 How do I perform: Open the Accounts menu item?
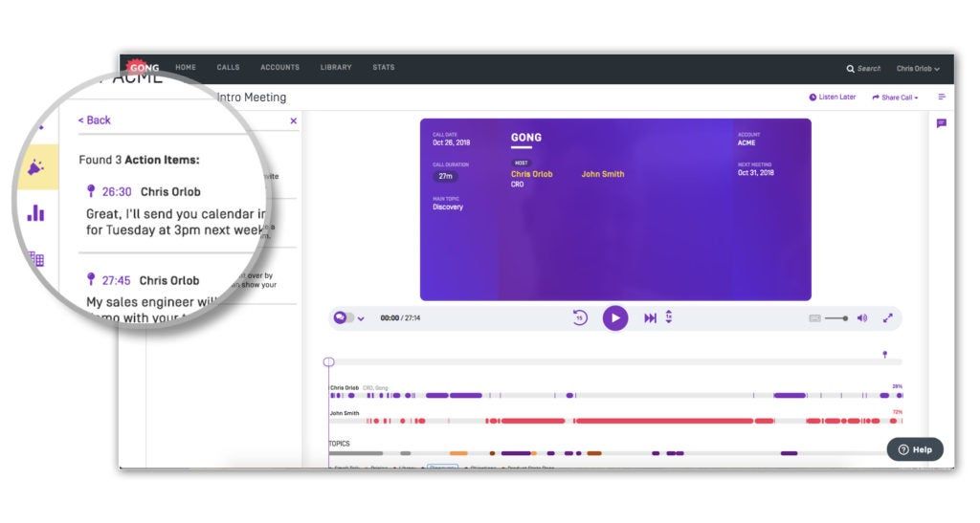pos(280,67)
